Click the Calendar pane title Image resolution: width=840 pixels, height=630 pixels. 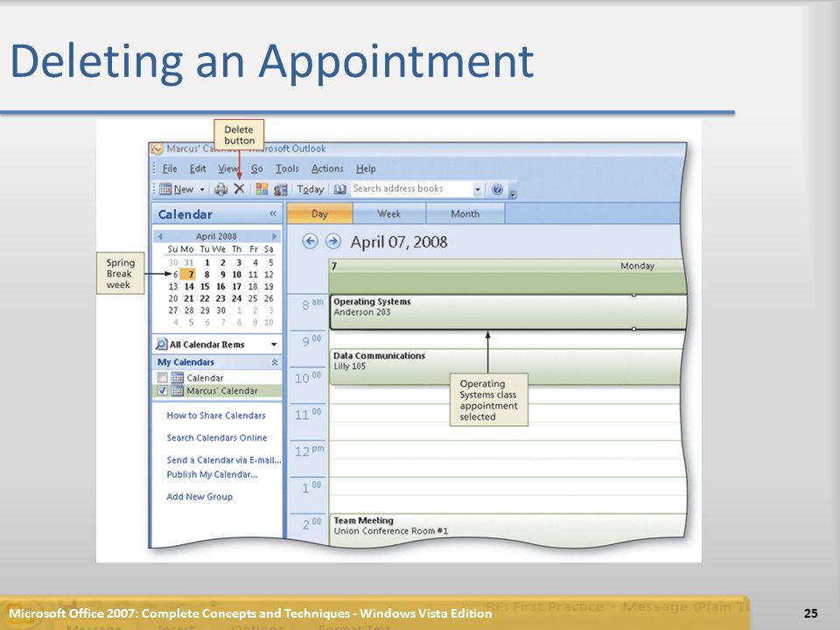click(185, 214)
